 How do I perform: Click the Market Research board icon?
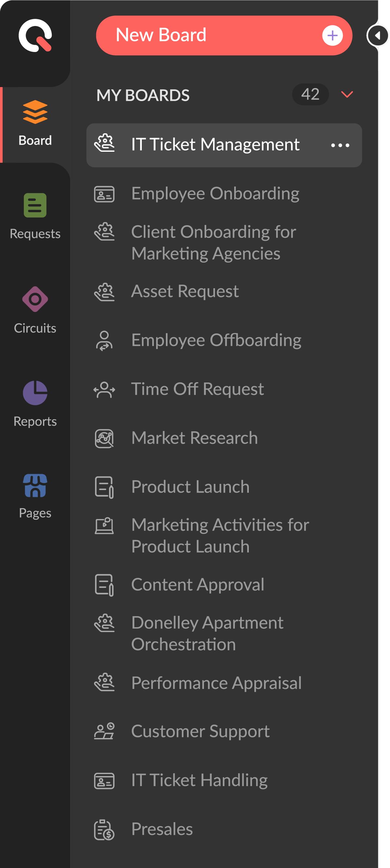pos(104,438)
